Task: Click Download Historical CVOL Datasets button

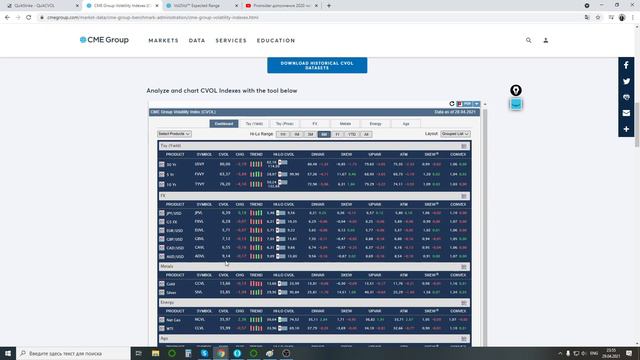Action: [x=317, y=65]
